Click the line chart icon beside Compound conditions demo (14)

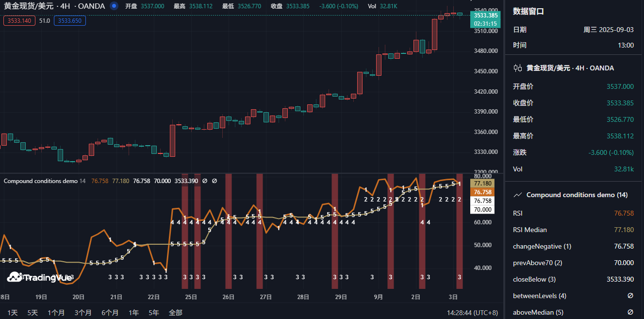[x=518, y=195]
